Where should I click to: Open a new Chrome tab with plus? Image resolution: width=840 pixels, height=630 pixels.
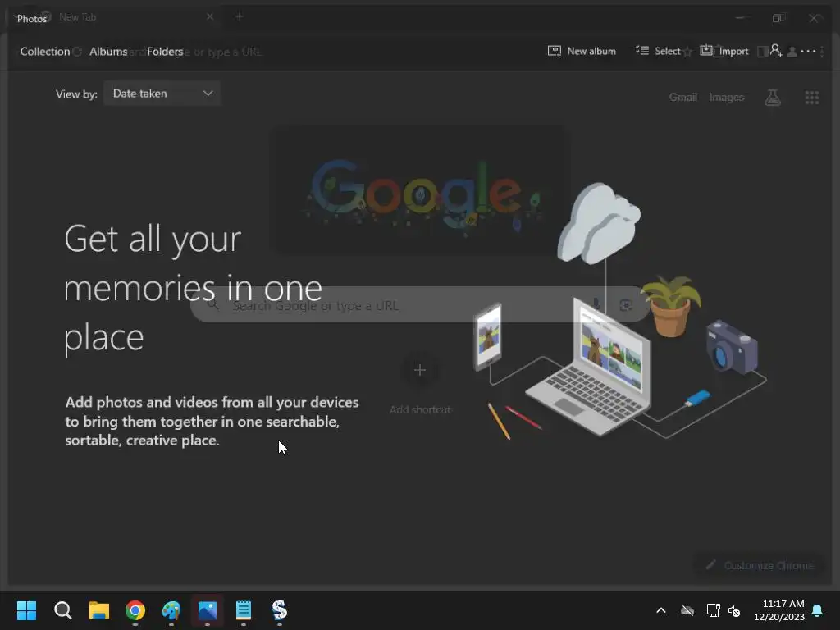coord(239,16)
